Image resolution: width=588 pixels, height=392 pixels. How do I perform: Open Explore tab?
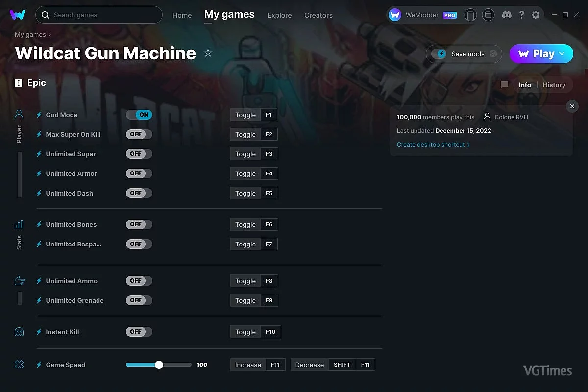(279, 15)
